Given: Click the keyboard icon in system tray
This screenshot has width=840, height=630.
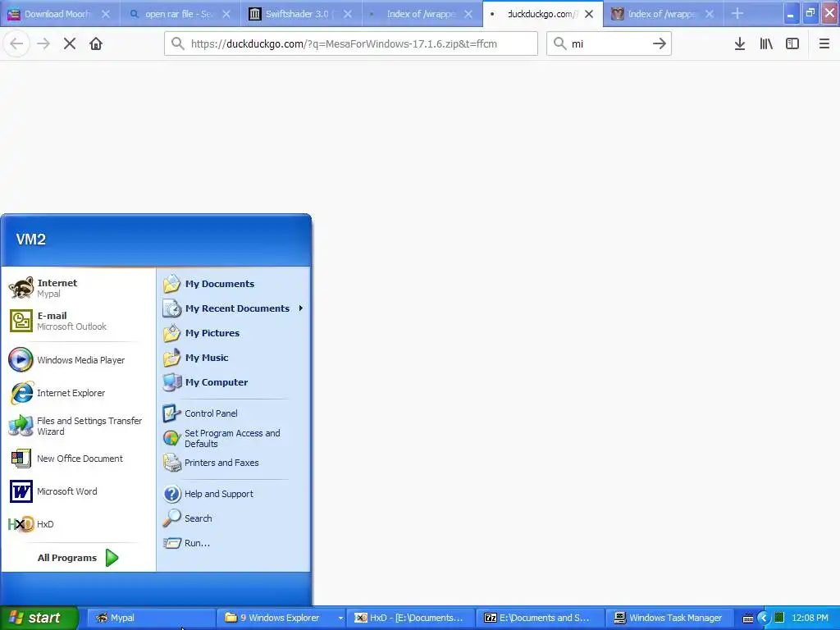Looking at the screenshot, I should click(748, 619).
